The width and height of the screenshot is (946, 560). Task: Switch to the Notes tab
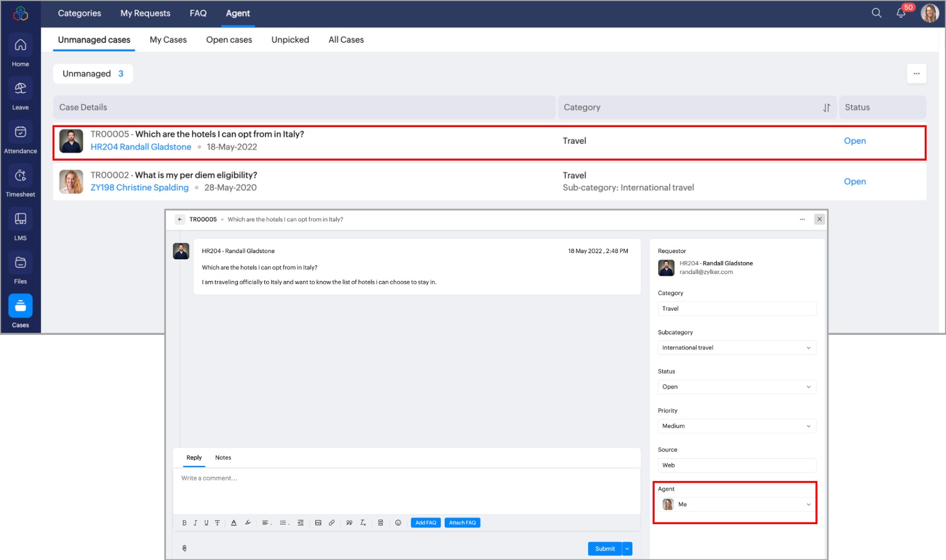223,458
